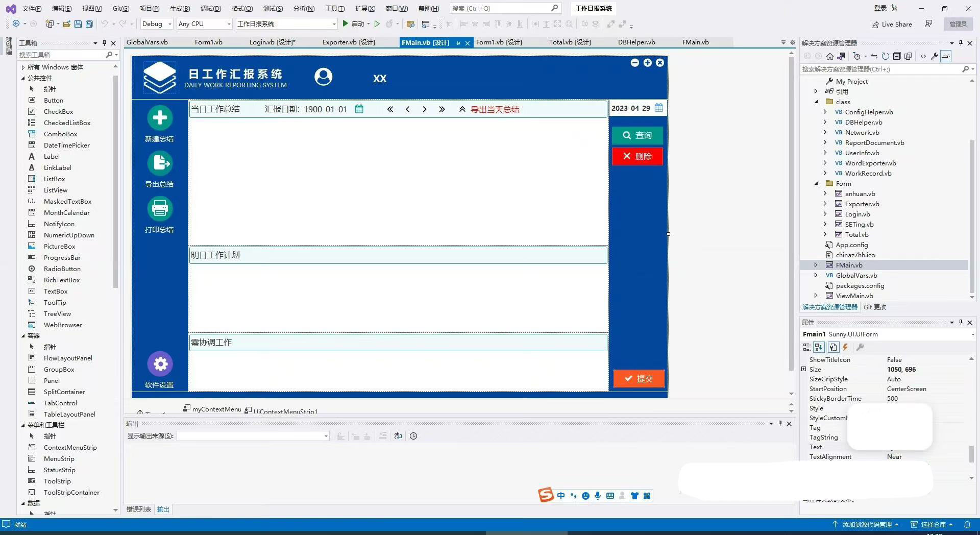Select the RadioButton control in Toolbox
This screenshot has width=980, height=535.
click(x=62, y=269)
